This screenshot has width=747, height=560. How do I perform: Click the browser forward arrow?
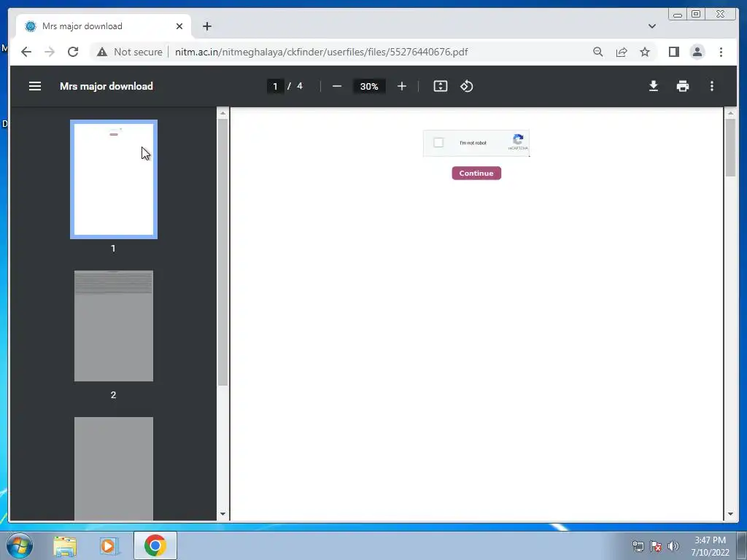[x=50, y=52]
